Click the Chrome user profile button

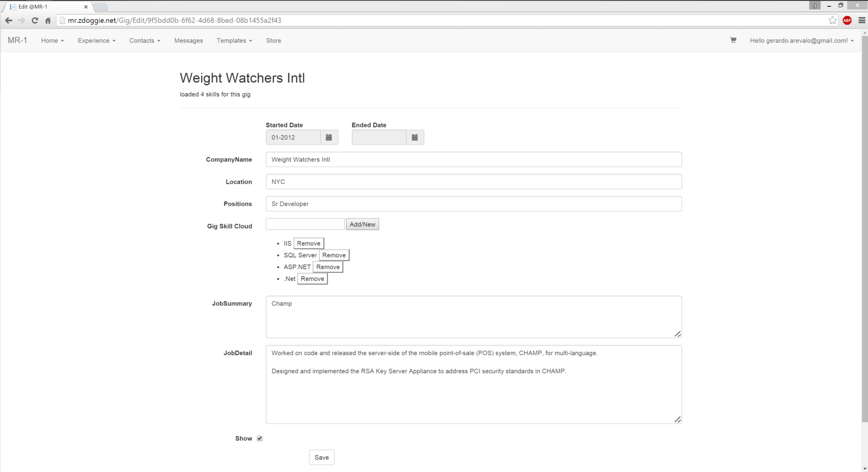[x=815, y=5]
